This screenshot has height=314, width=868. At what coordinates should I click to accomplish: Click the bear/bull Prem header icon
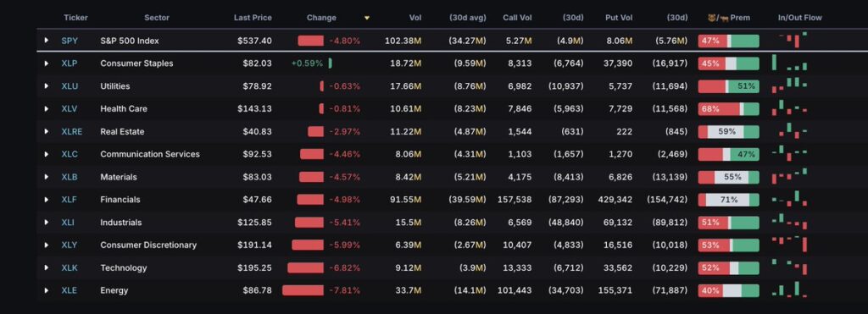click(716, 18)
